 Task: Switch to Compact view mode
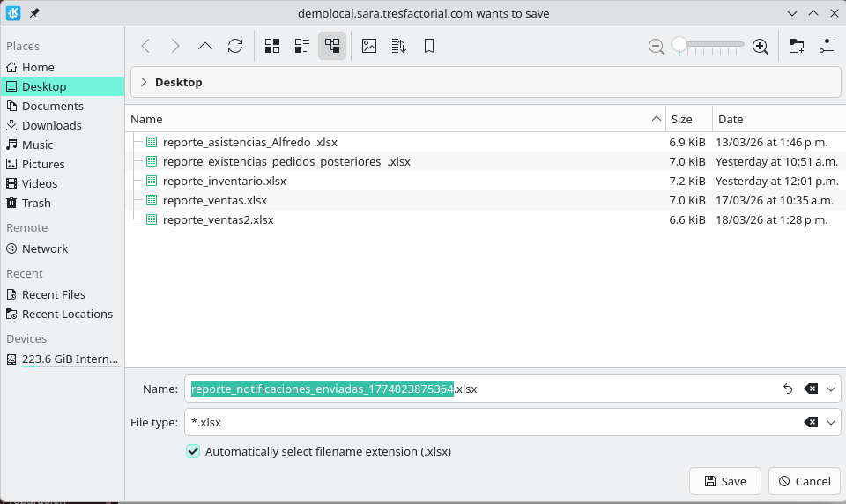pyautogui.click(x=302, y=47)
